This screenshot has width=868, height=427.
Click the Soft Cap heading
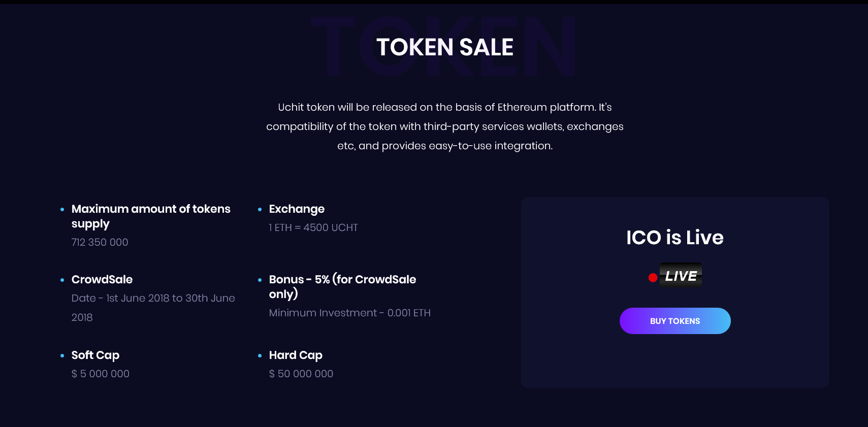click(x=95, y=355)
